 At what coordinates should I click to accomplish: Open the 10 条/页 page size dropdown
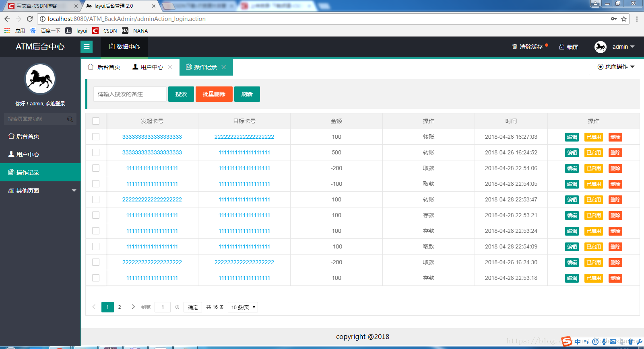pos(243,307)
